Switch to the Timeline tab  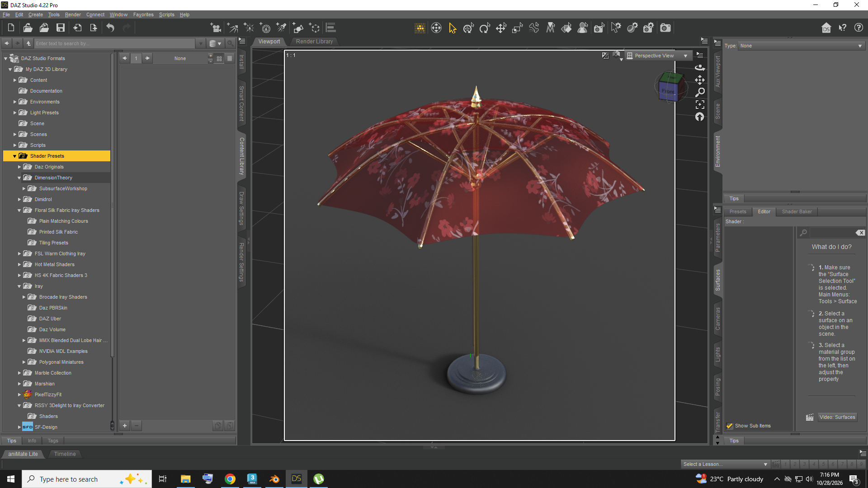point(65,454)
